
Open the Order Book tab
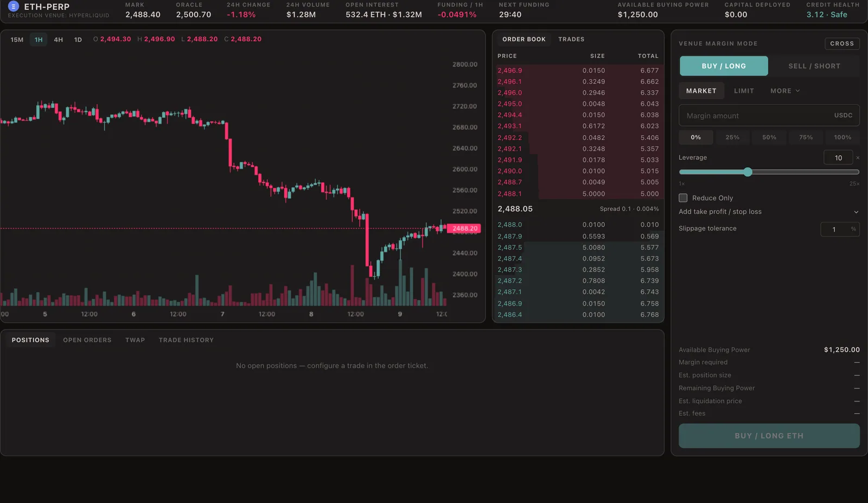coord(524,39)
